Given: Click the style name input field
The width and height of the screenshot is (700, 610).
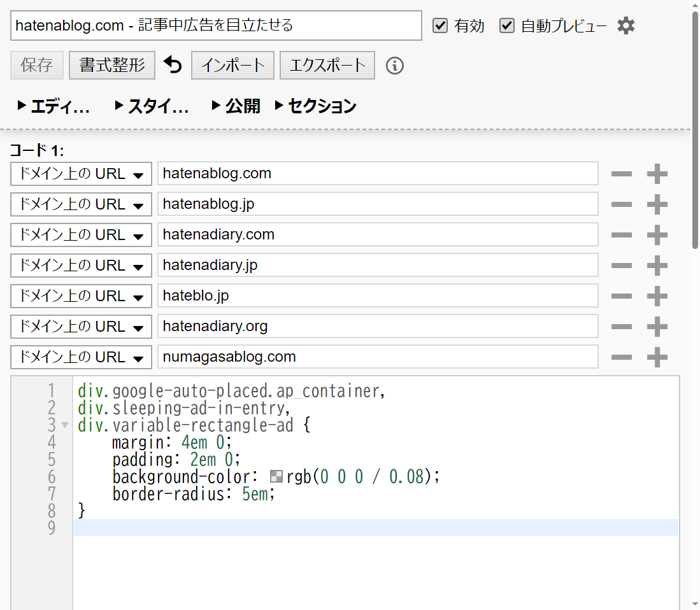Looking at the screenshot, I should pos(216,25).
